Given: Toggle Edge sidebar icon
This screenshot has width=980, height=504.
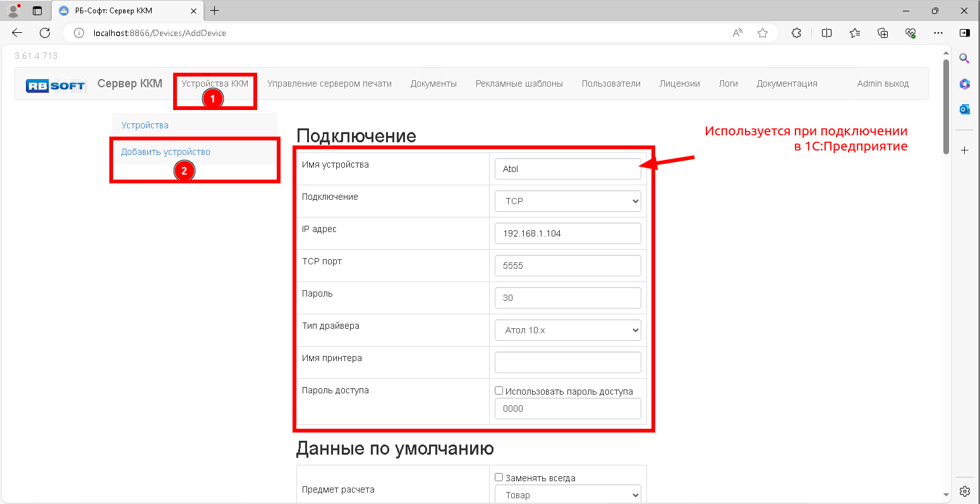Looking at the screenshot, I should 964,33.
